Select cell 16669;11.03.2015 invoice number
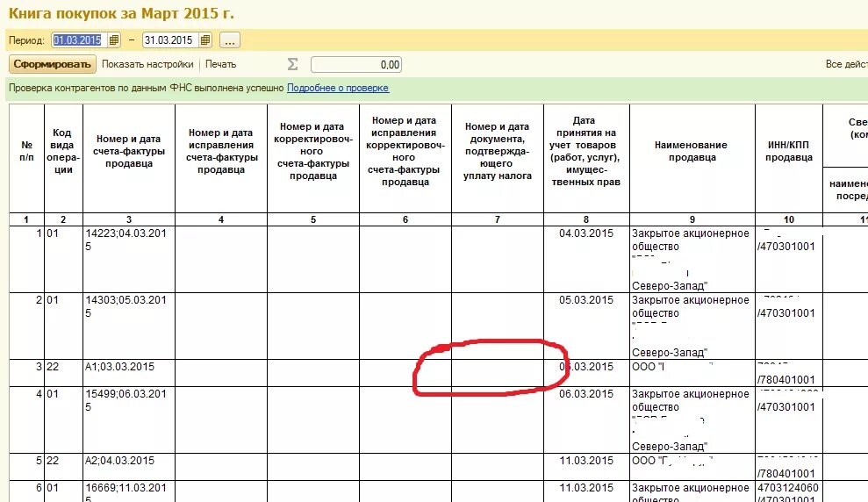 pos(128,491)
